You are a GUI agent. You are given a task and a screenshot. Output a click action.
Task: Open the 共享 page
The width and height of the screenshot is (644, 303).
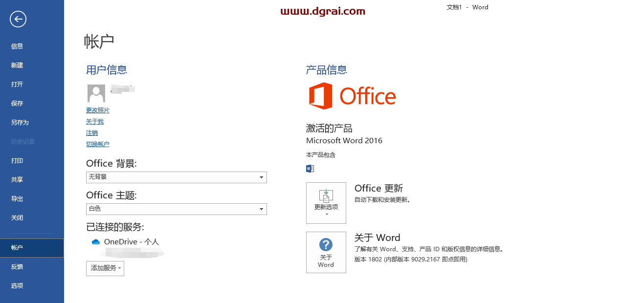(x=32, y=180)
